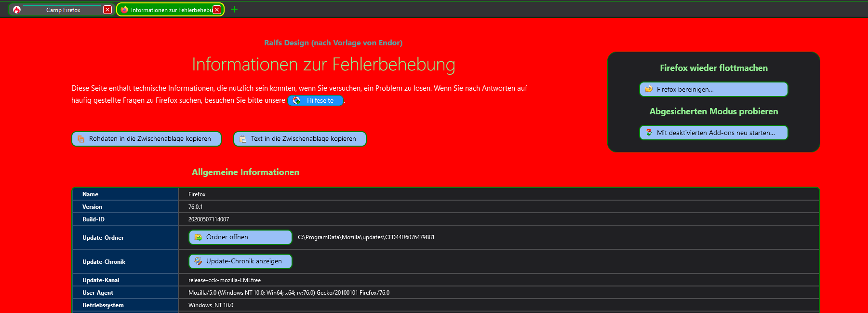Image resolution: width=868 pixels, height=313 pixels.
Task: Close the Camp Firefox tab
Action: (107, 10)
